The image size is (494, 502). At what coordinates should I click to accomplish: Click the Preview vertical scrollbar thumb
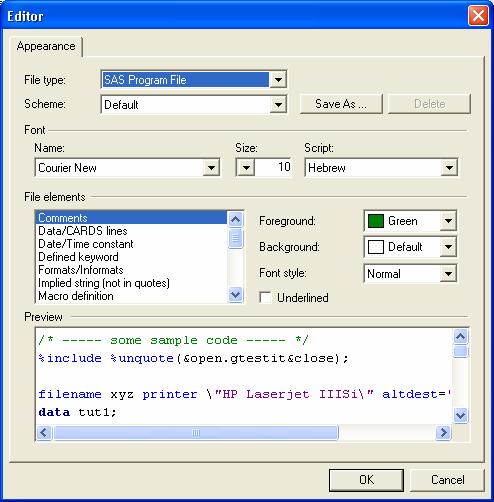point(461,351)
